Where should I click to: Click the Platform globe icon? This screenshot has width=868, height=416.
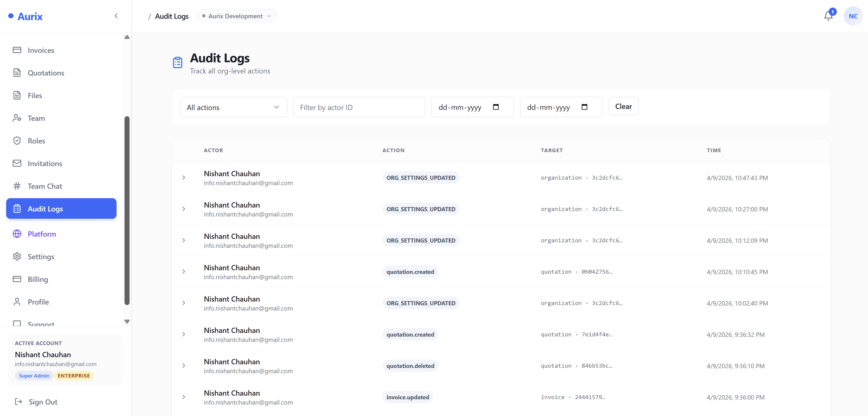[17, 234]
